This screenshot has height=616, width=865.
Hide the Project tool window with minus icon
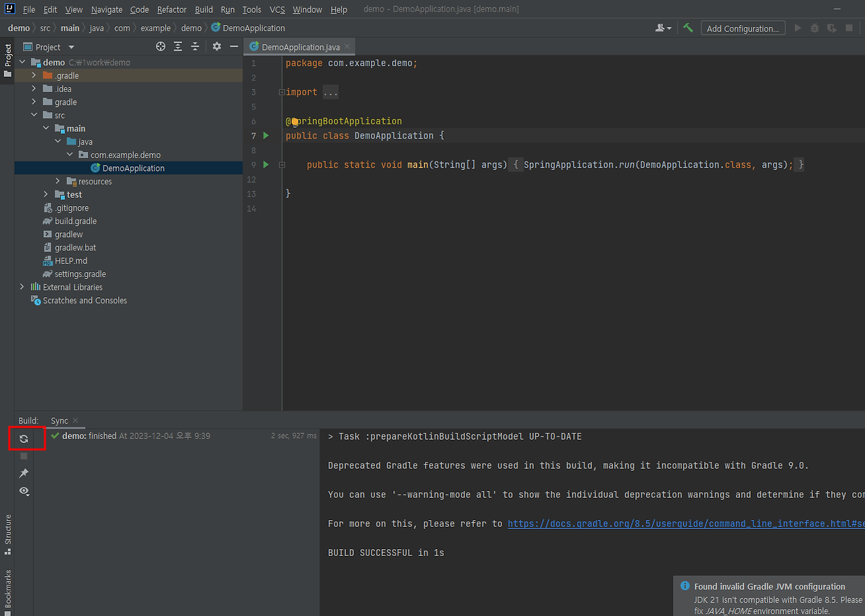234,47
